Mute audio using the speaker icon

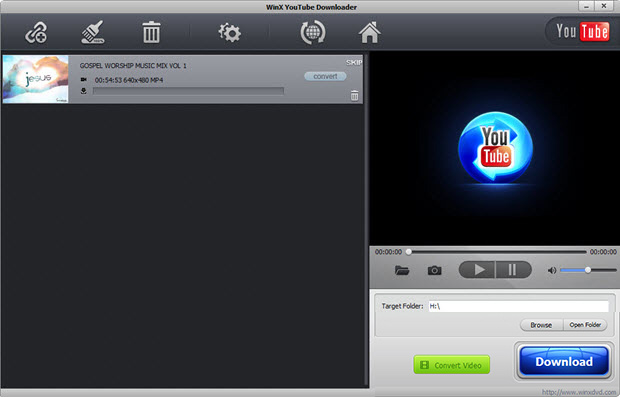coord(552,270)
